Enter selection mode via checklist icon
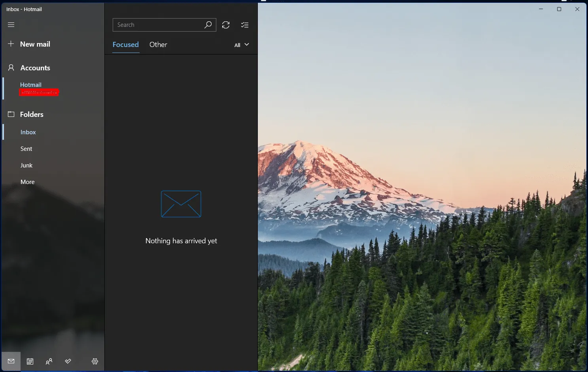Viewport: 588px width, 372px height. click(245, 25)
